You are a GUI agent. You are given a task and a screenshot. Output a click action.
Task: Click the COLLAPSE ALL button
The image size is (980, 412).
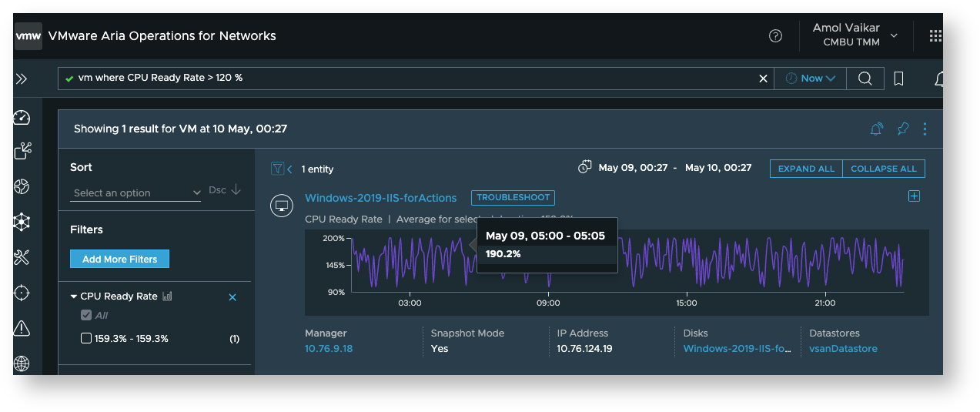[x=884, y=169]
